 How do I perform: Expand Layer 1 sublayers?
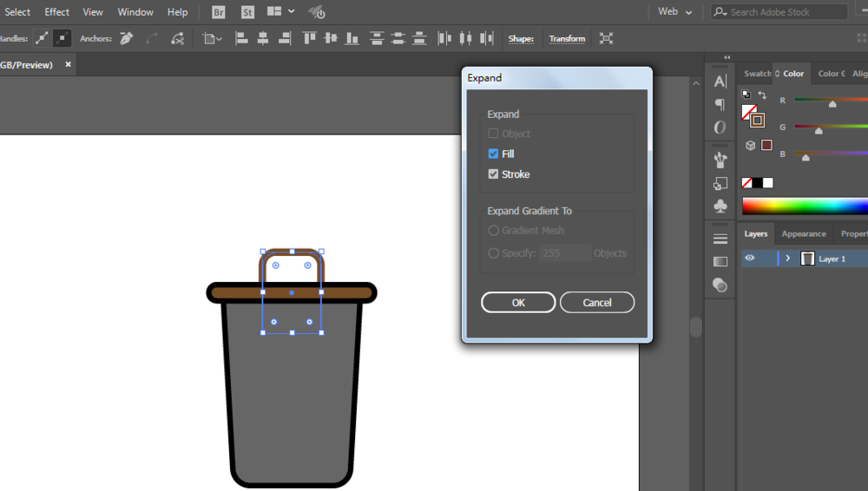click(788, 259)
